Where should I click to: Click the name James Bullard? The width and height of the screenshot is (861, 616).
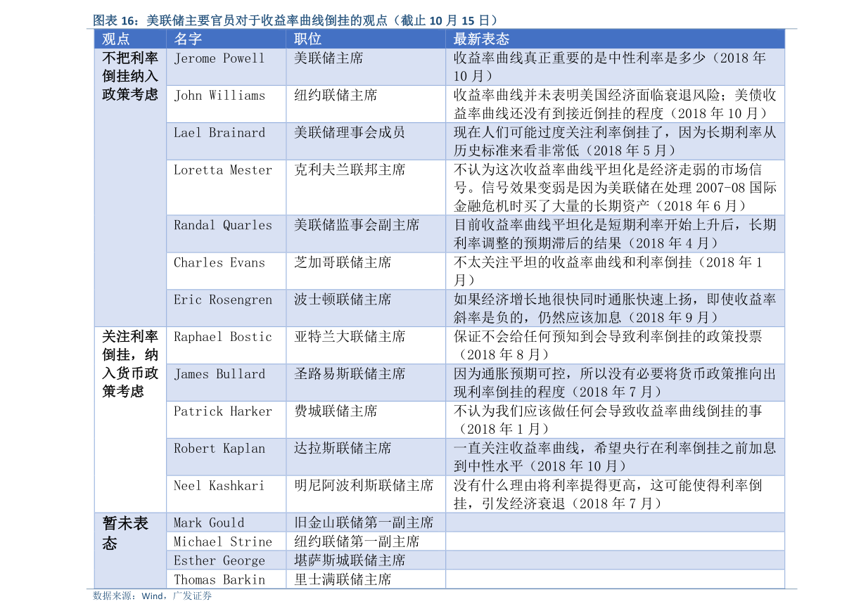219,375
